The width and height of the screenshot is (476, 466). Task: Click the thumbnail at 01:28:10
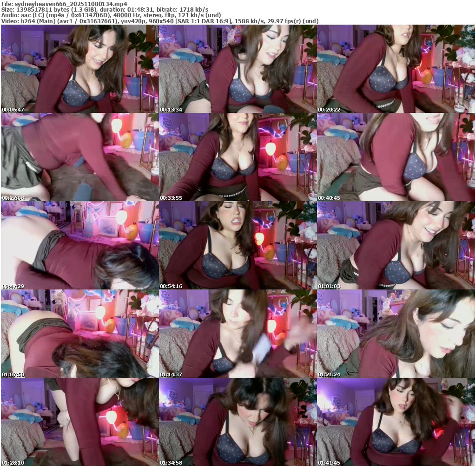[x=79, y=422]
